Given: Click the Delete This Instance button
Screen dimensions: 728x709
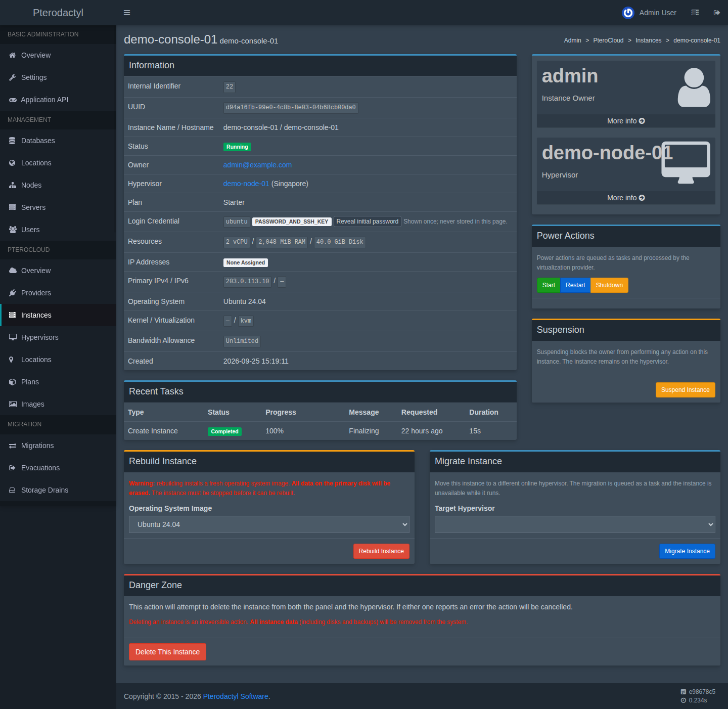Looking at the screenshot, I should (167, 652).
